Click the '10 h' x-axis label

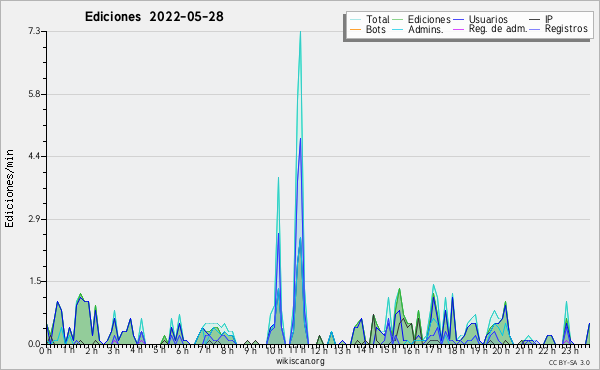click(x=274, y=351)
